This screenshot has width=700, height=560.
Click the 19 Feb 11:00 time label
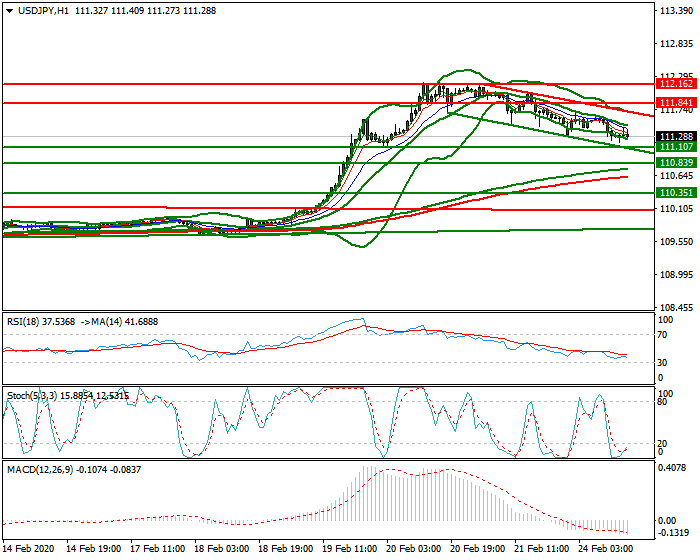pos(350,548)
